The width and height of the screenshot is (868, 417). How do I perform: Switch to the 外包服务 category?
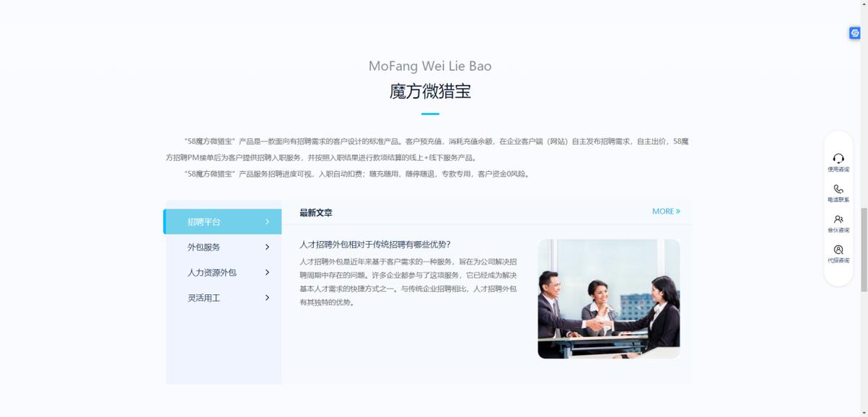click(x=203, y=247)
